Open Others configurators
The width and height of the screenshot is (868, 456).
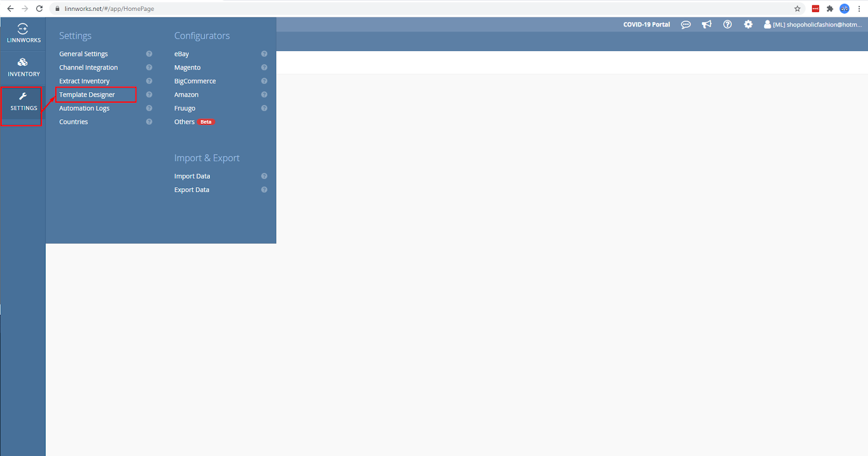(x=184, y=122)
